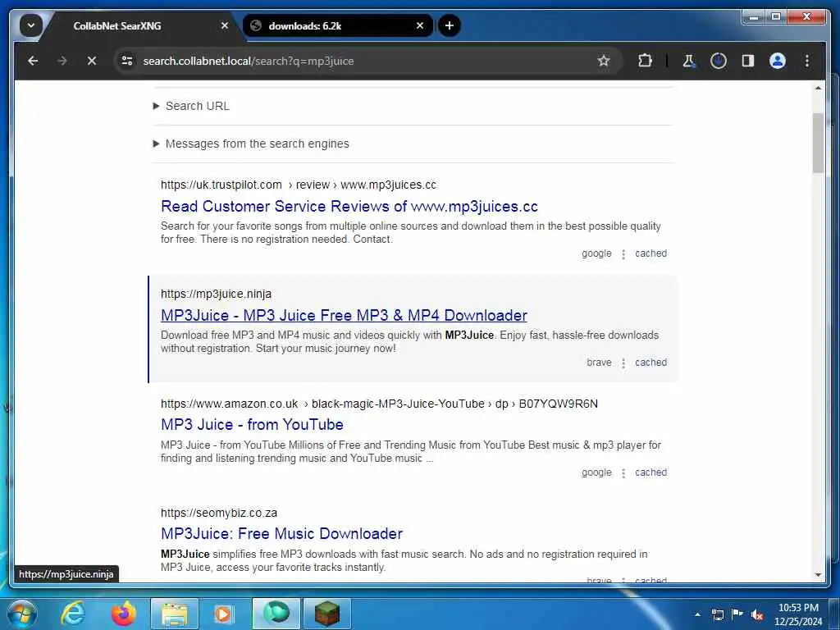
Task: Click google engine label on amazon result
Action: [596, 472]
